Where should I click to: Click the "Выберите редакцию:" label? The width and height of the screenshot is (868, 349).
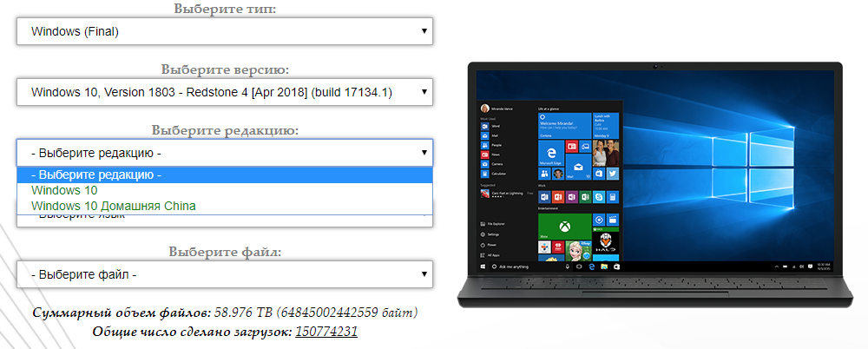pos(225,131)
